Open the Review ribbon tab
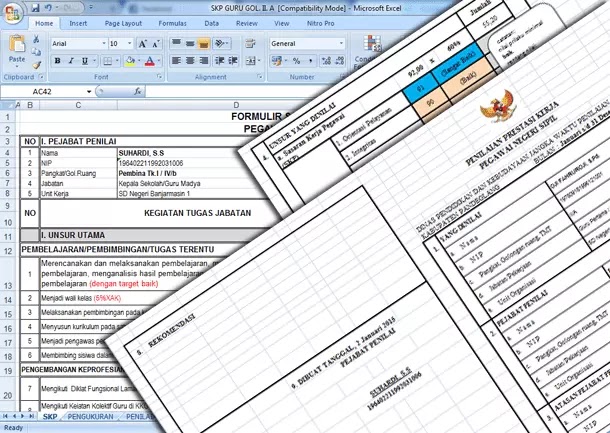Image resolution: width=610 pixels, height=433 pixels. [247, 24]
